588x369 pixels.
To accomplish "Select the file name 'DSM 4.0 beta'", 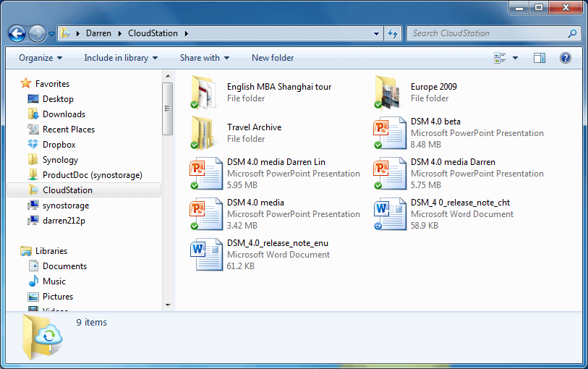I will pyautogui.click(x=435, y=122).
